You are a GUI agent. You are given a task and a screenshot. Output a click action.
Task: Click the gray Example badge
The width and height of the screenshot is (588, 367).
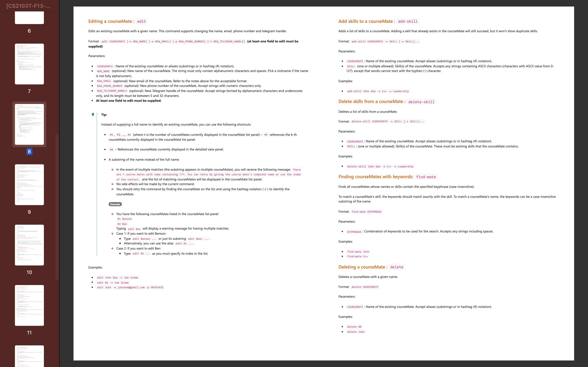(115, 204)
